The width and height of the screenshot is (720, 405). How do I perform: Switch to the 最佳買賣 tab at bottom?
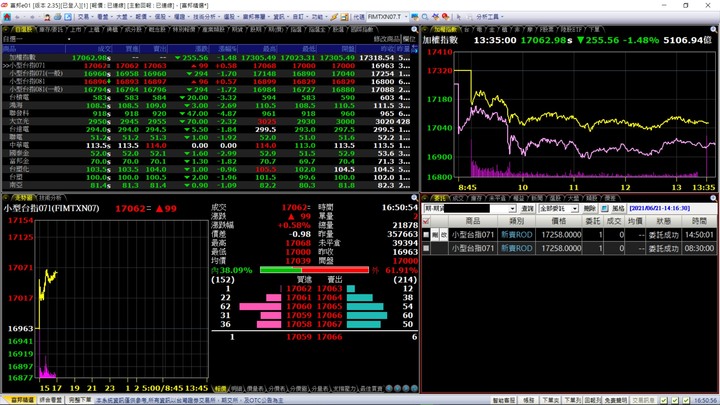[x=371, y=388]
